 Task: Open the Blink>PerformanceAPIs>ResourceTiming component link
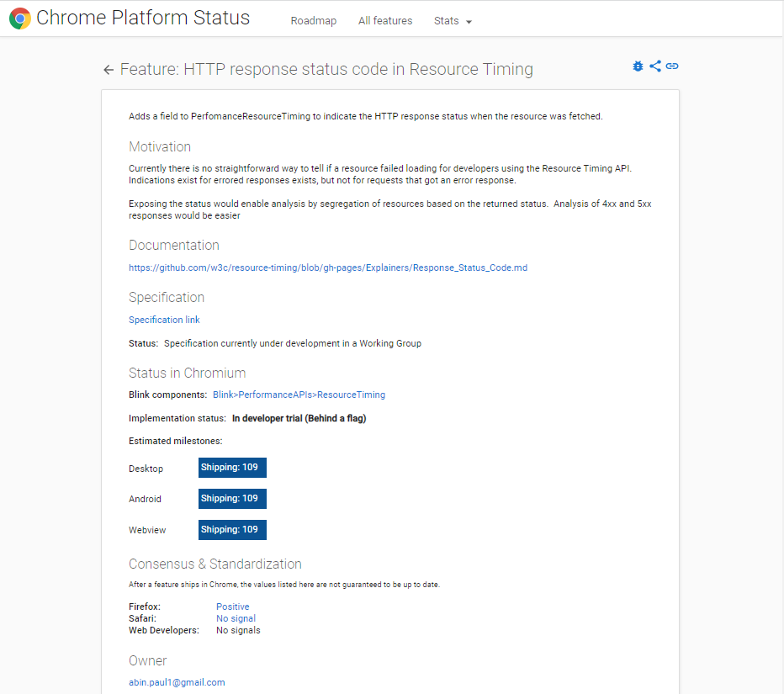pos(297,394)
